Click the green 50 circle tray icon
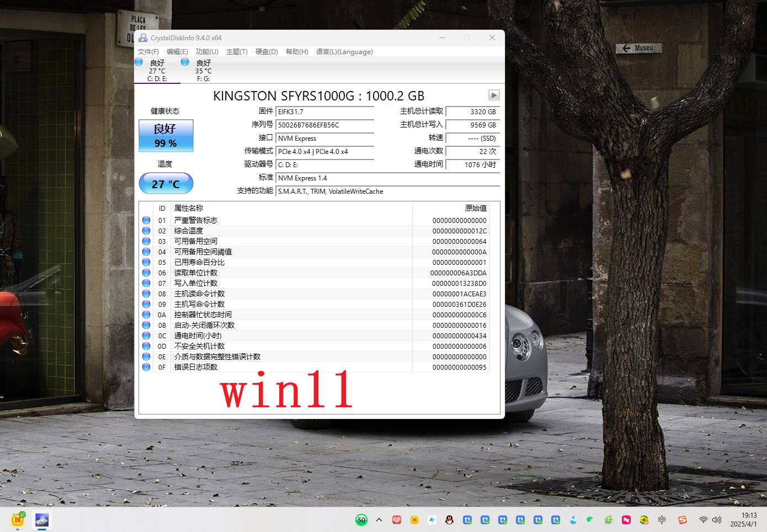 [361, 520]
